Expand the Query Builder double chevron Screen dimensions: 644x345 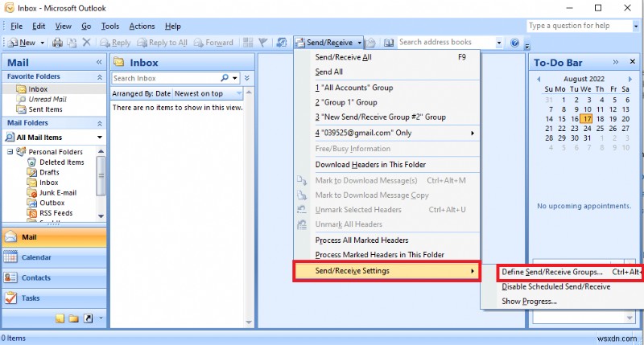pyautogui.click(x=247, y=78)
